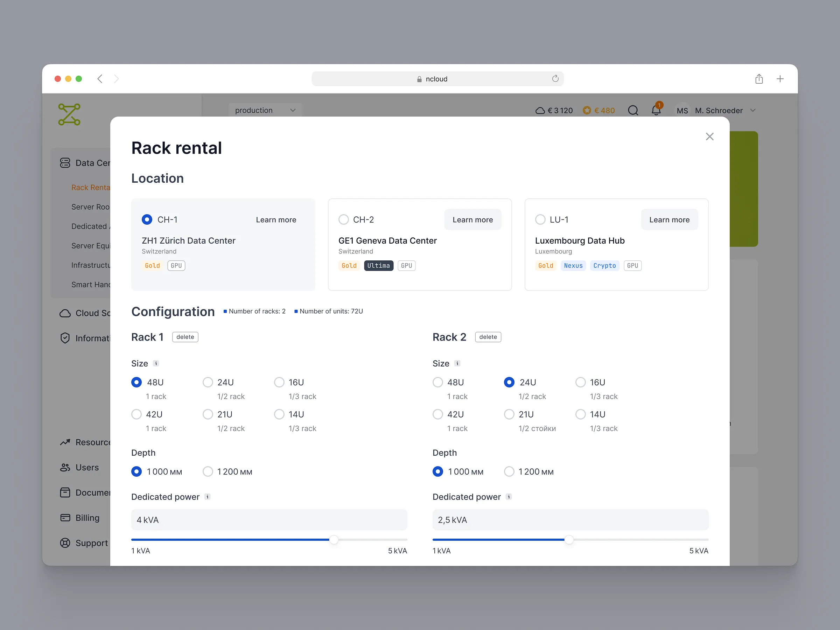840x630 pixels.
Task: Click the 2,5 kVA power input field
Action: click(570, 520)
